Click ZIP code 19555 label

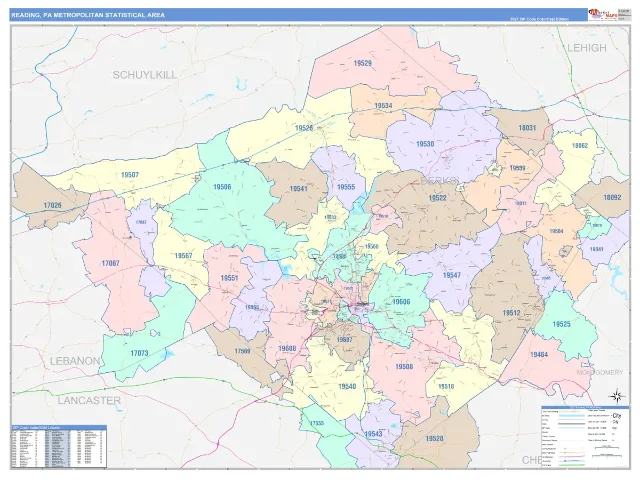click(346, 187)
